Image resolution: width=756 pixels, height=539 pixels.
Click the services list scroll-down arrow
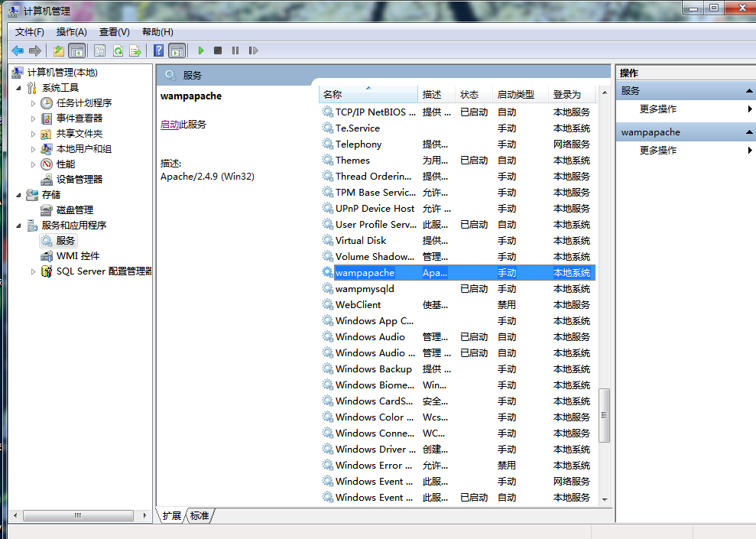605,500
